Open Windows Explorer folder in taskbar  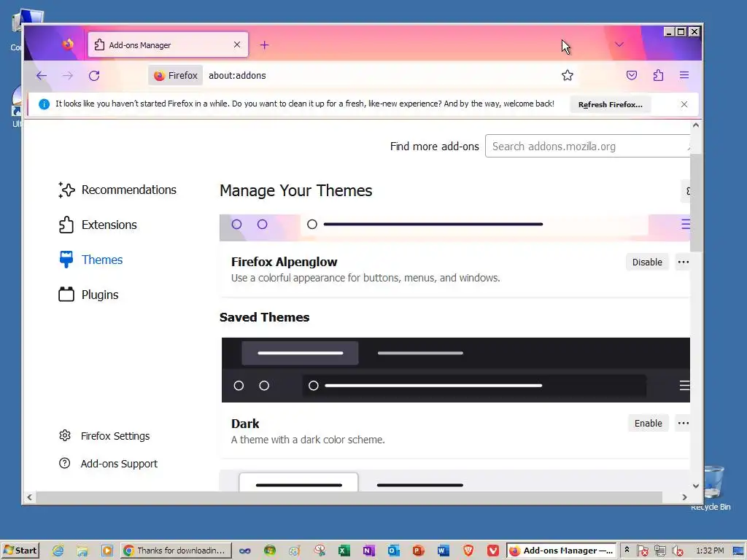tap(82, 551)
